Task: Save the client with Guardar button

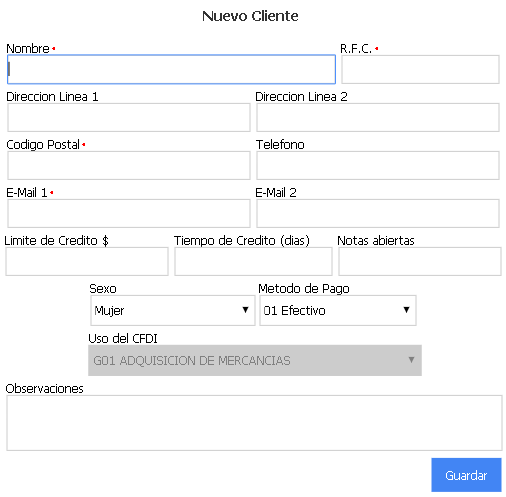Action: (x=466, y=475)
